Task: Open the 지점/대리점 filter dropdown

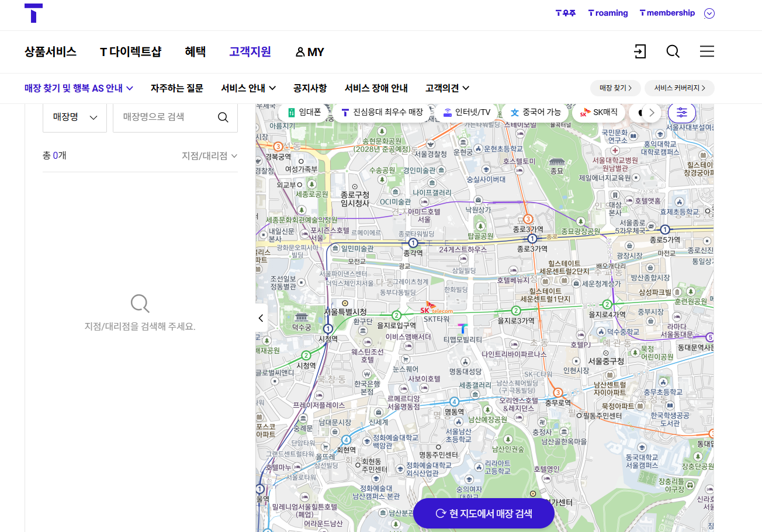Action: tap(209, 156)
